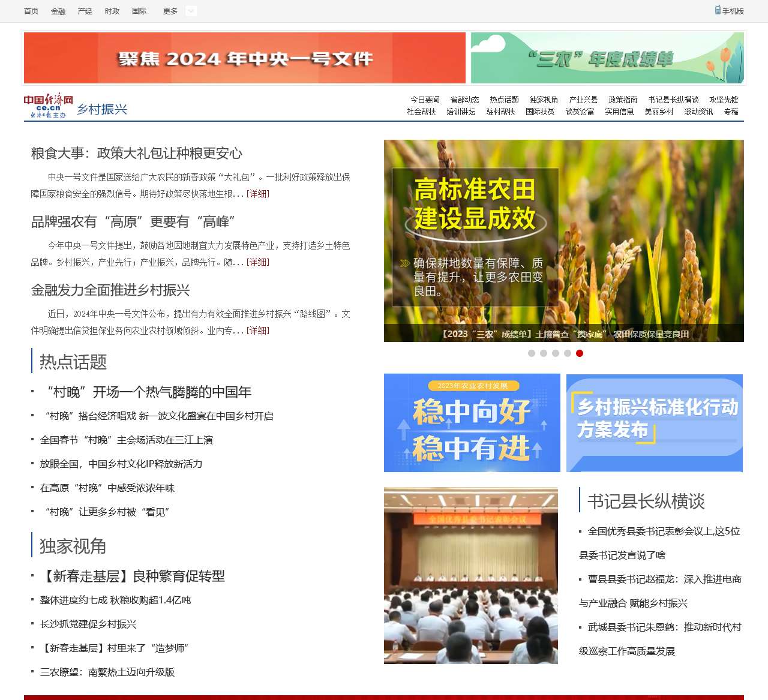Click [详细] under the 品牌强农 summary
768x700 pixels.
[258, 262]
